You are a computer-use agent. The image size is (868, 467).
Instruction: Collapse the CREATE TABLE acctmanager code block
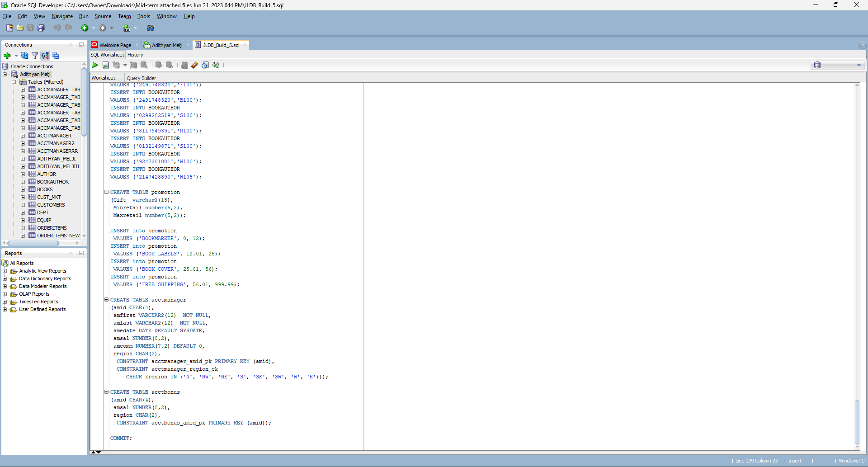[x=107, y=300]
